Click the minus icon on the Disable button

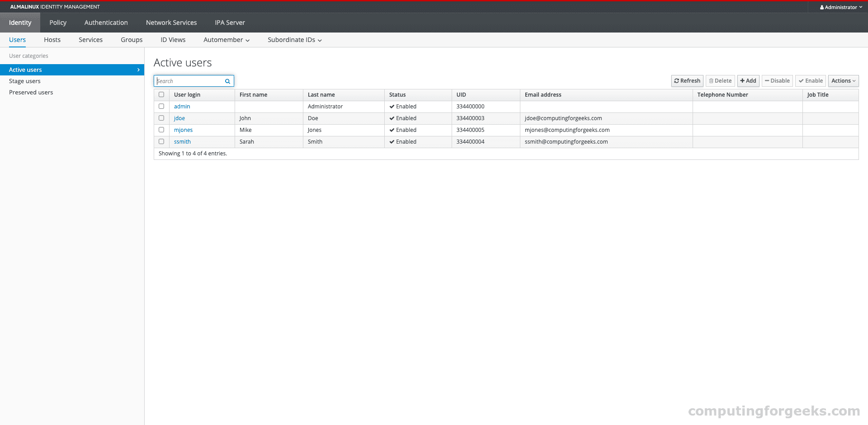(767, 80)
